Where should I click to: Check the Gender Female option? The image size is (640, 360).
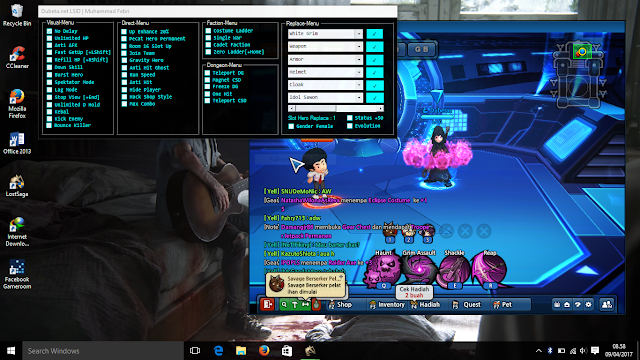pos(291,126)
